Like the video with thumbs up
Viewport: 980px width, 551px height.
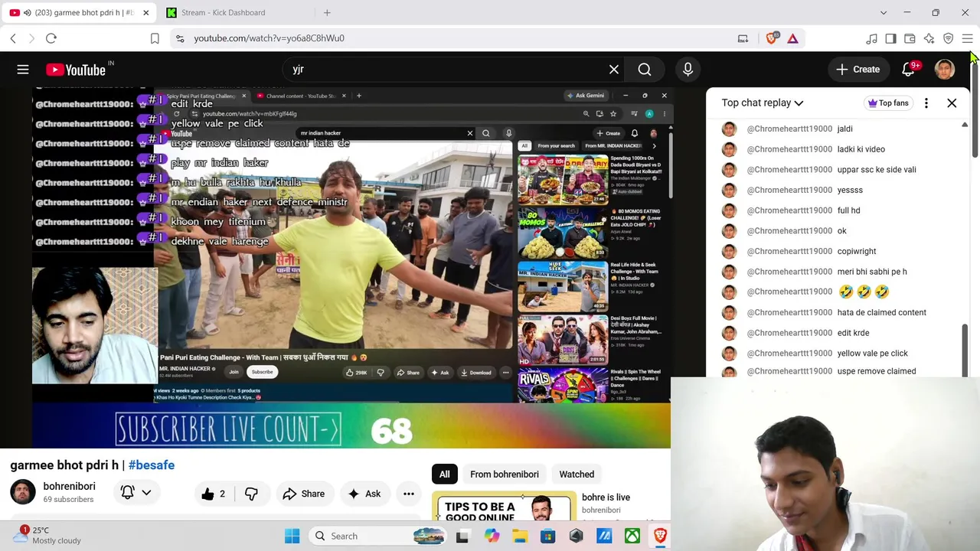point(212,494)
